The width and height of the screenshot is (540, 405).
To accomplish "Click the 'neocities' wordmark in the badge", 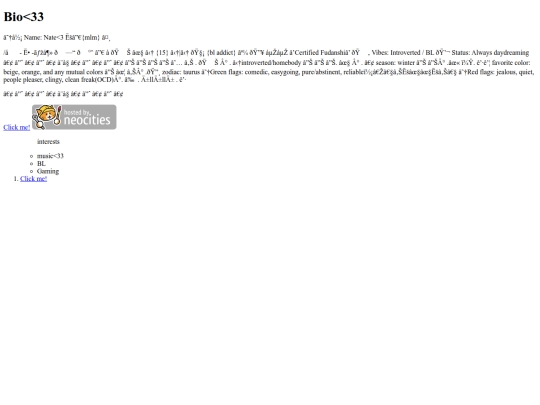I will [x=87, y=120].
